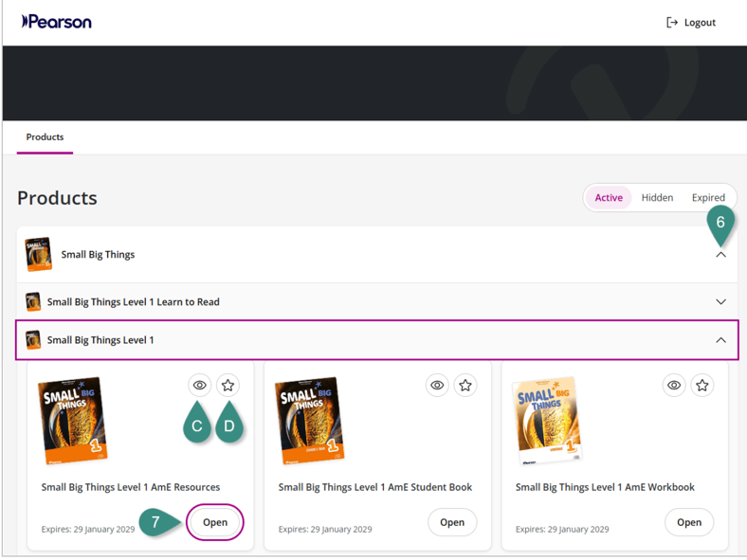Star the AmE Student Book product
Viewport: 747px width, 560px height.
pos(465,386)
